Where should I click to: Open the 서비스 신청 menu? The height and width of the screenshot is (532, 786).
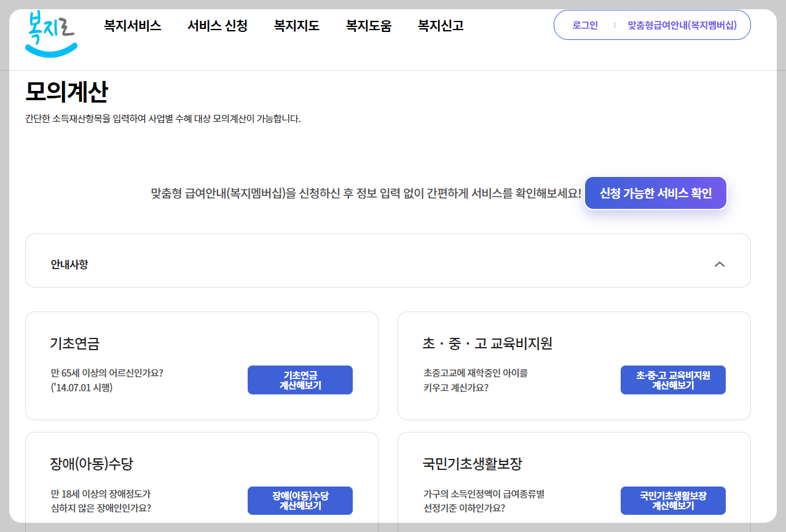[217, 26]
